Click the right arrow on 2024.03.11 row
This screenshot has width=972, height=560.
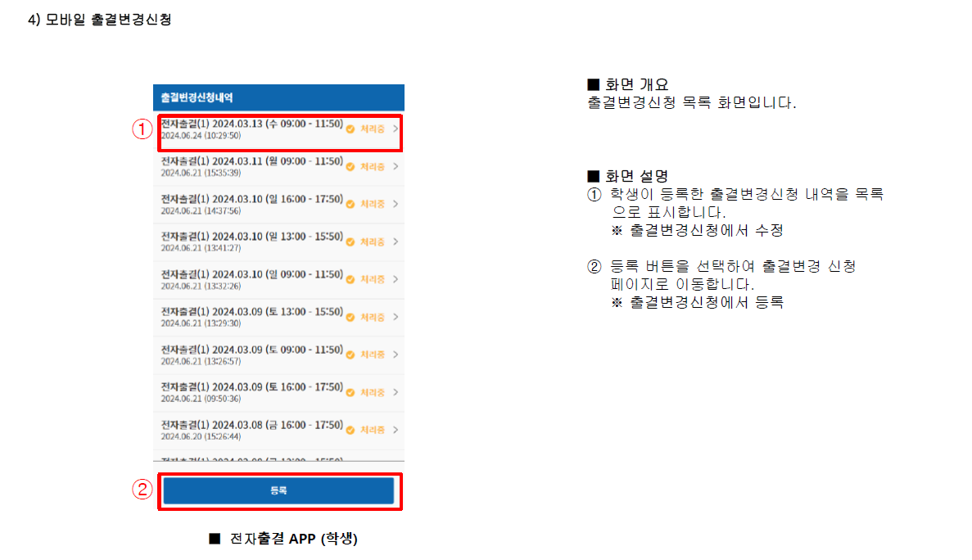click(x=396, y=167)
